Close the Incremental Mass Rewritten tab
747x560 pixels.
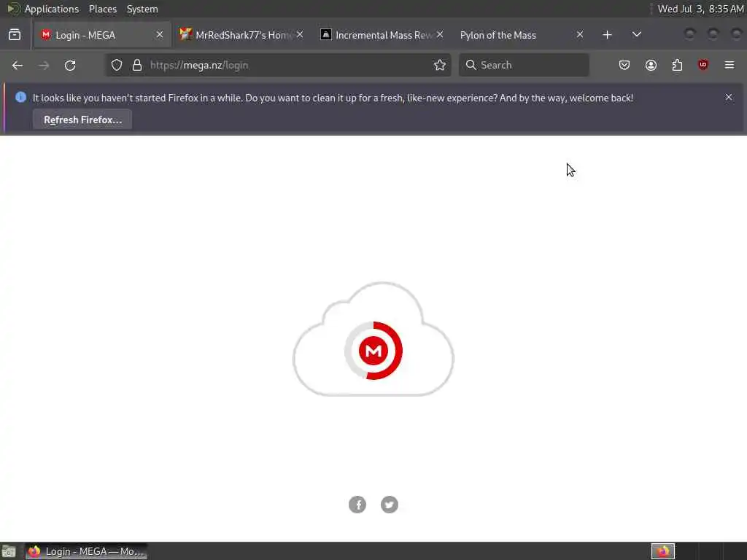[x=440, y=35]
